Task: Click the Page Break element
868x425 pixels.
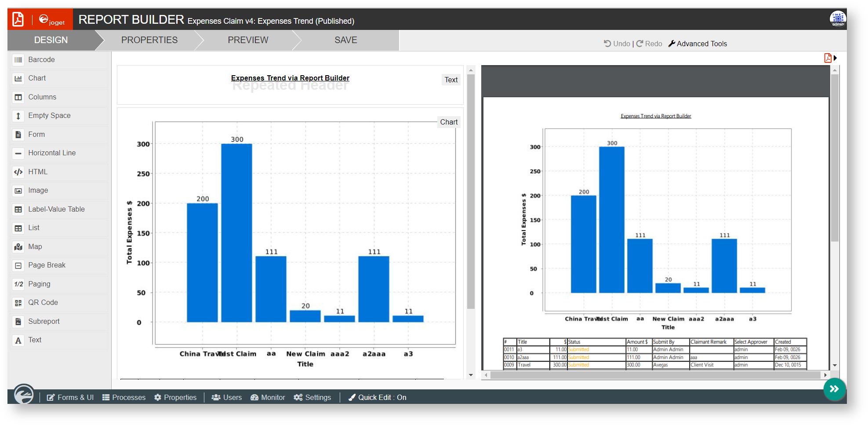Action: [x=47, y=265]
